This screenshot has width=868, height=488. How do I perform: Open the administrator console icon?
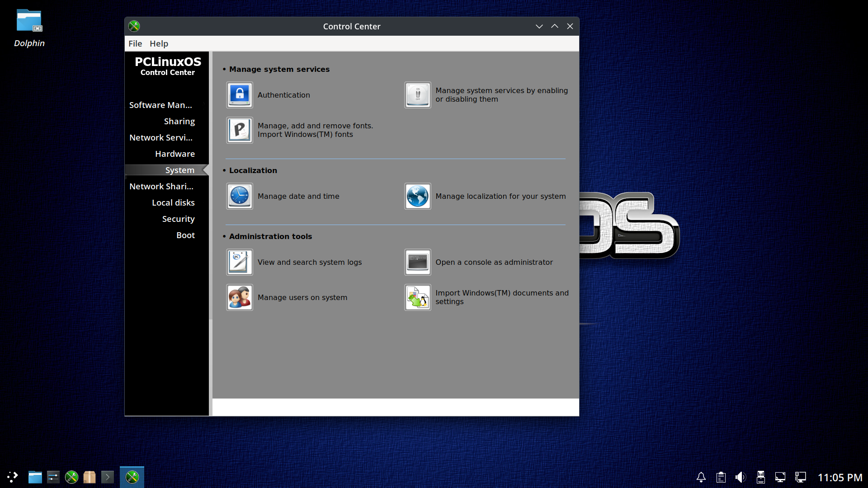tap(418, 262)
